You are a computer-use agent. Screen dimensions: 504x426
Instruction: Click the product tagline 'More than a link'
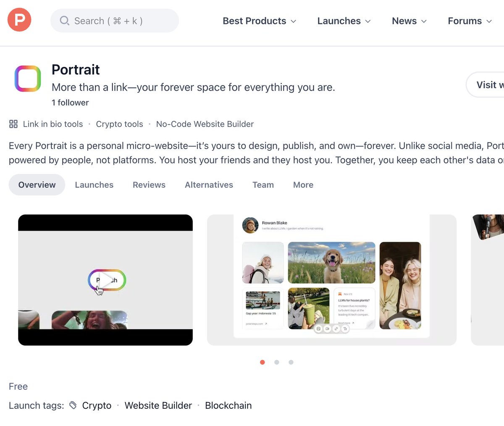[x=193, y=87]
